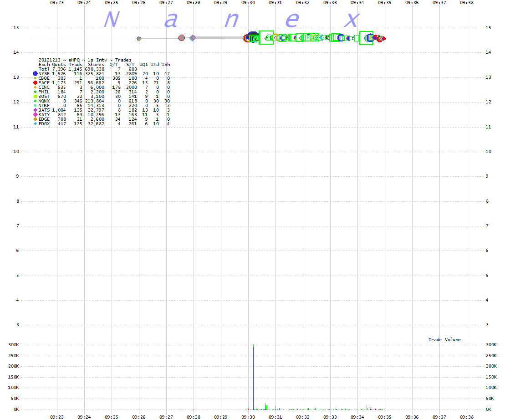Click BATS shares value '22,797'
The width and height of the screenshot is (505, 420).
click(96, 110)
